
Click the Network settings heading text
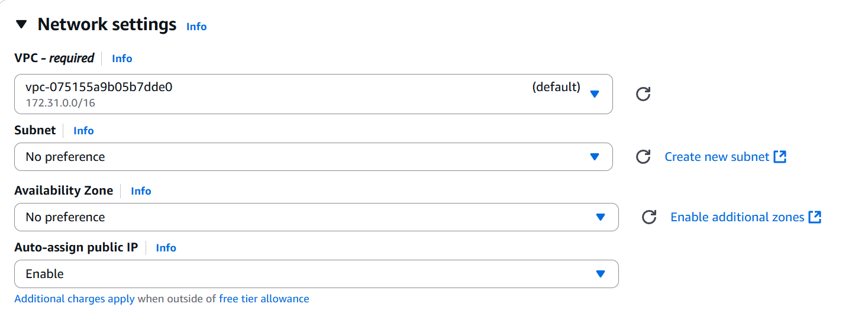click(107, 25)
